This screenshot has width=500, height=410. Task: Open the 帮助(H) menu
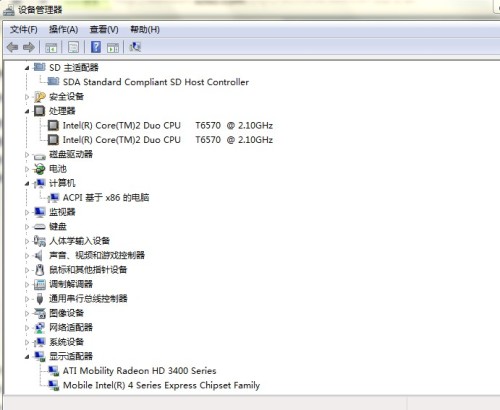coord(145,29)
